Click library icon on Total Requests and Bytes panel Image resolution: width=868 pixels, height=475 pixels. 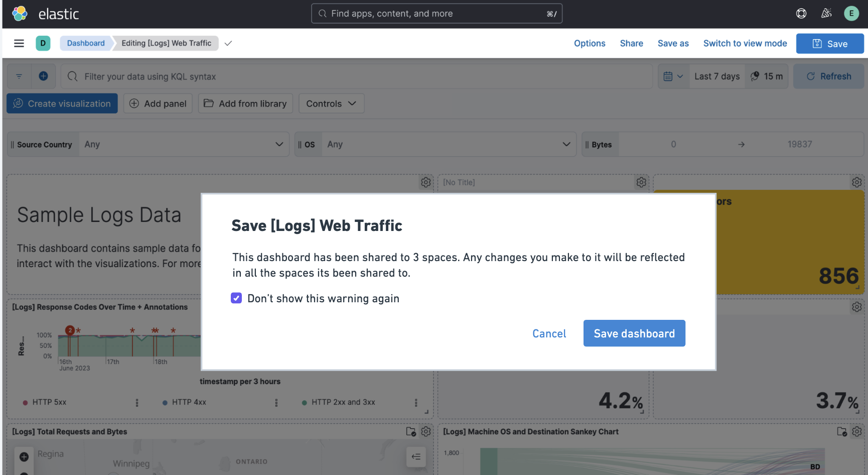[x=411, y=431]
